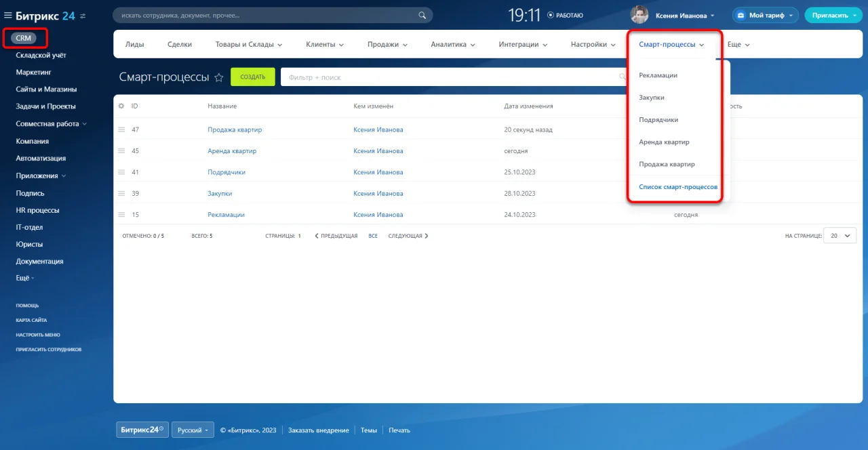The image size is (868, 450).
Task: Open the Лиды tab
Action: tap(134, 44)
